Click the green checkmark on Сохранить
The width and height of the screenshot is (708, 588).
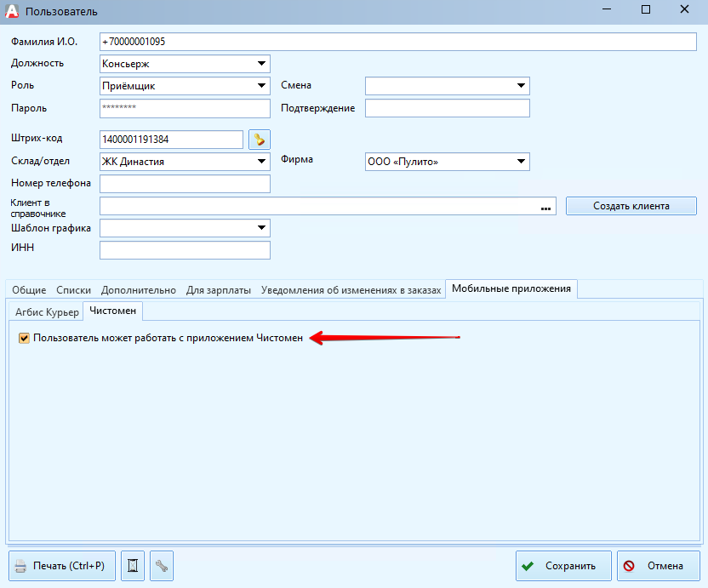[x=528, y=566]
